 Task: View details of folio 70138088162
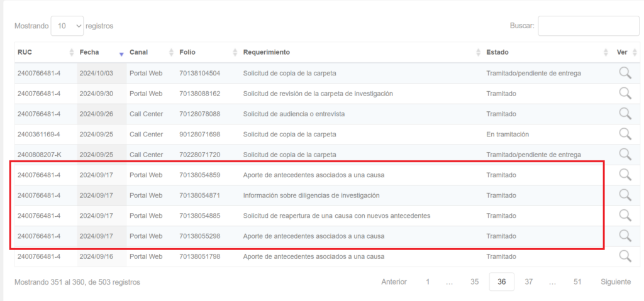(x=625, y=93)
